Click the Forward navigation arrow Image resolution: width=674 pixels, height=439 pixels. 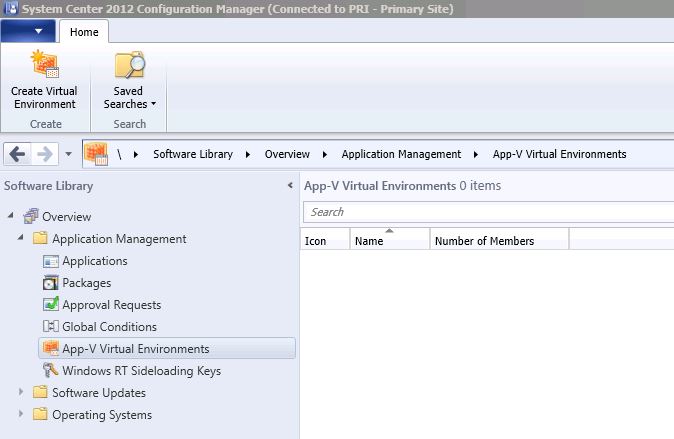(45, 154)
